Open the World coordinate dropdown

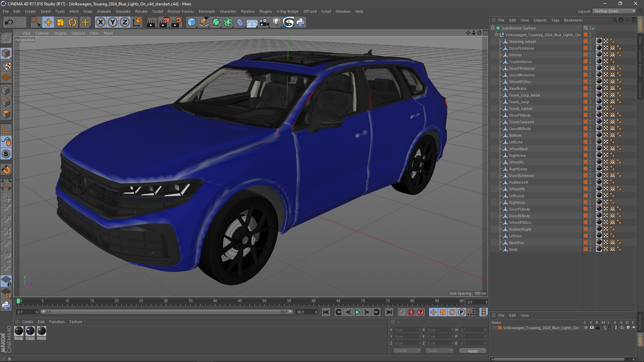coord(407,351)
